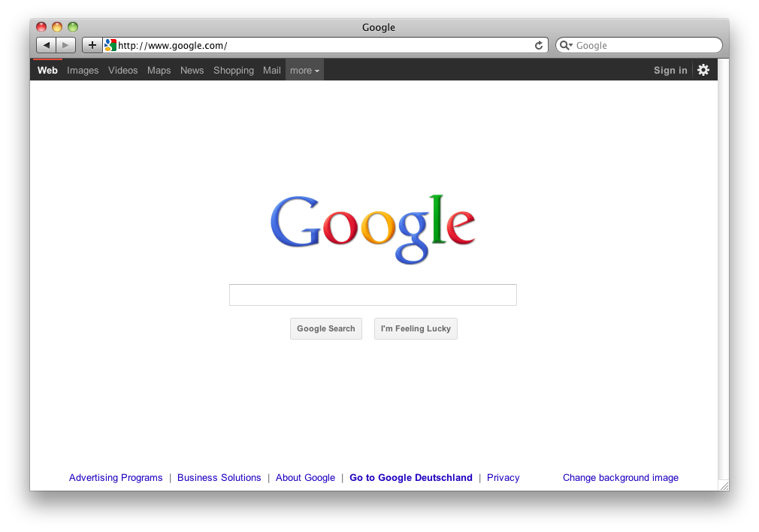Open the Maps tab in navigation bar
759x532 pixels.
click(x=159, y=71)
